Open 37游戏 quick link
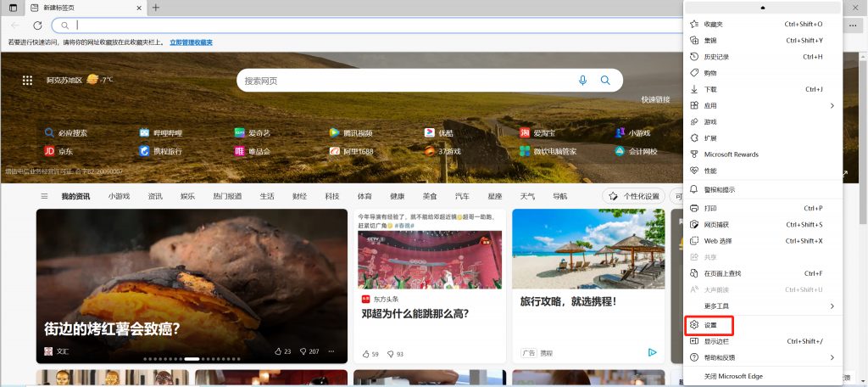868x387 pixels. 442,151
